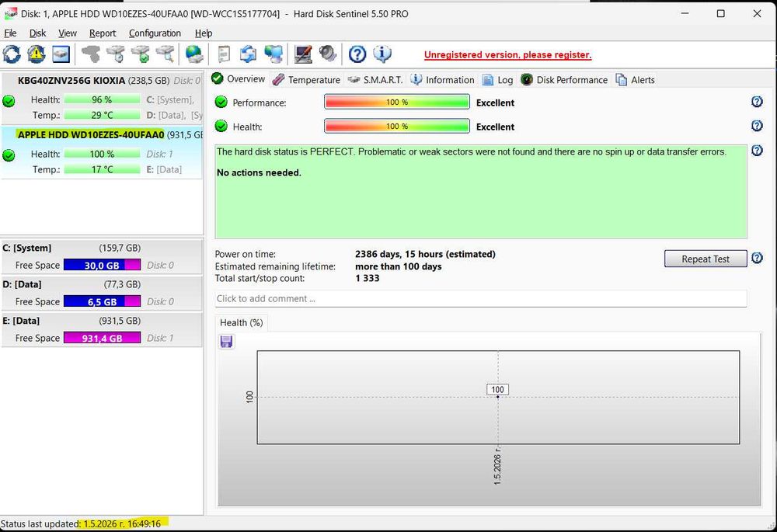Click the total start/stop count 1 333
The image size is (777, 532).
[368, 278]
